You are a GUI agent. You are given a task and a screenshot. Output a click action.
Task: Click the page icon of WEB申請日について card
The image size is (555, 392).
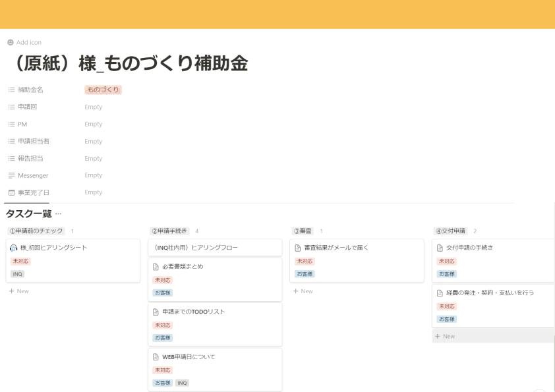pyautogui.click(x=156, y=357)
